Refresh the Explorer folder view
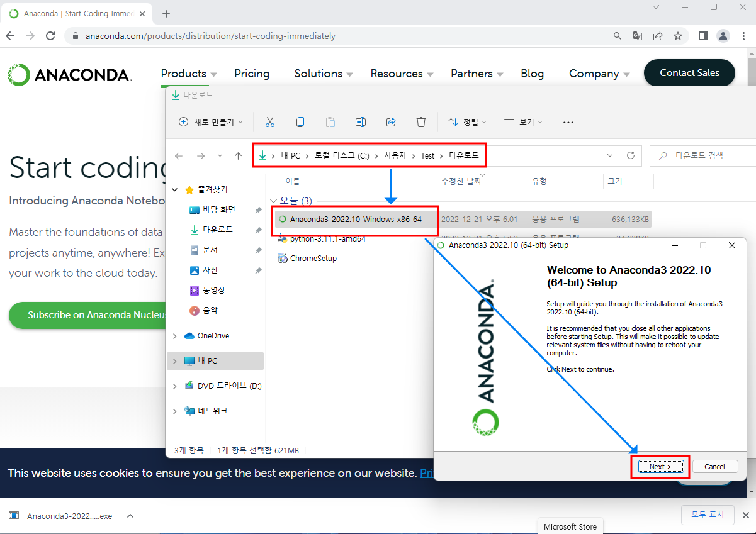Viewport: 756px width, 534px height. (x=631, y=155)
